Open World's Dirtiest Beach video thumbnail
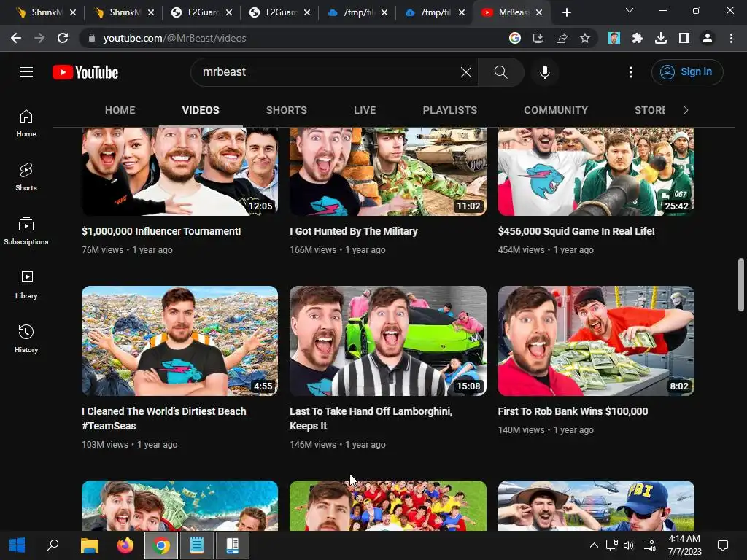 click(x=179, y=341)
